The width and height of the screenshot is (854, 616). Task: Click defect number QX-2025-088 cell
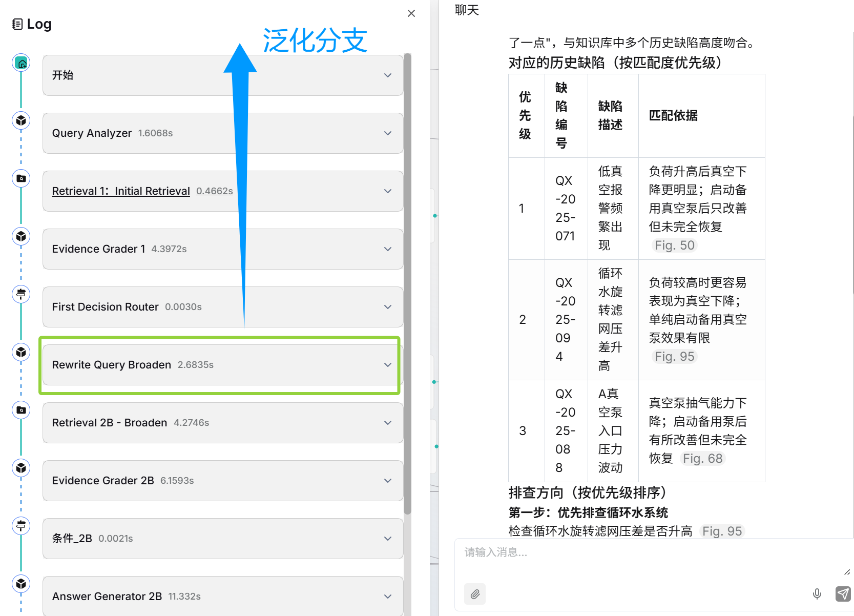point(566,431)
